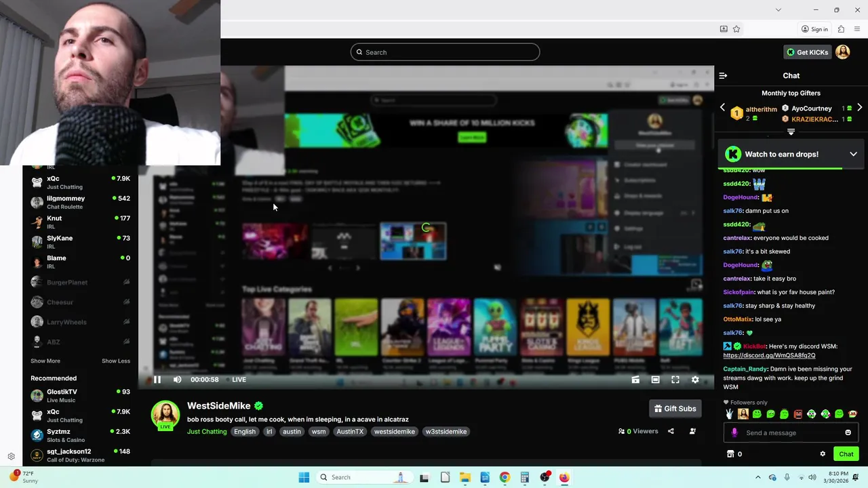
Task: Open SlyKane channel in sidebar
Action: point(80,242)
